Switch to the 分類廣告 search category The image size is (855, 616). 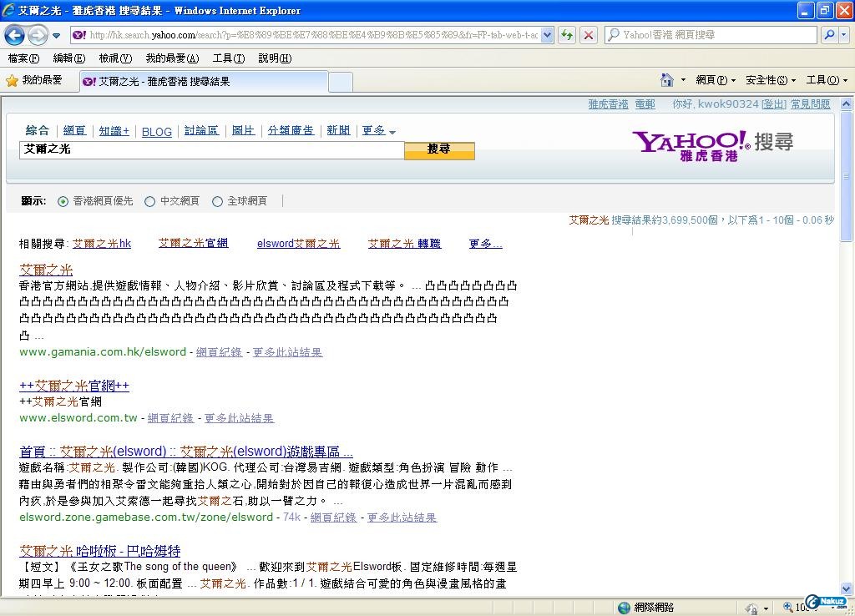(x=291, y=130)
